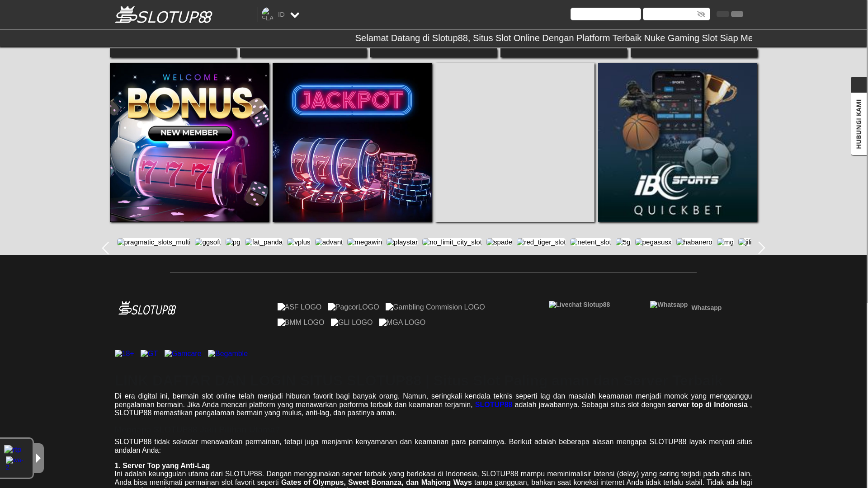Click '1. Server Top yang Anti-Lag' heading
Viewport: 868px width, 488px height.
[x=162, y=466]
